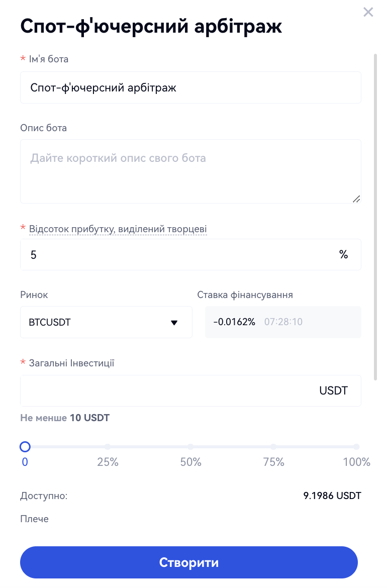
Task: Click the slider handle at 0
Action: tap(25, 447)
